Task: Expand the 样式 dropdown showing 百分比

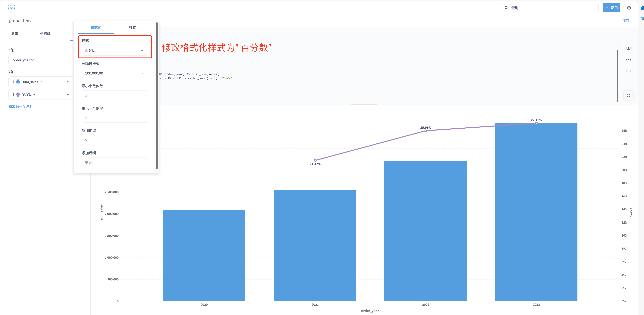Action: [x=114, y=51]
